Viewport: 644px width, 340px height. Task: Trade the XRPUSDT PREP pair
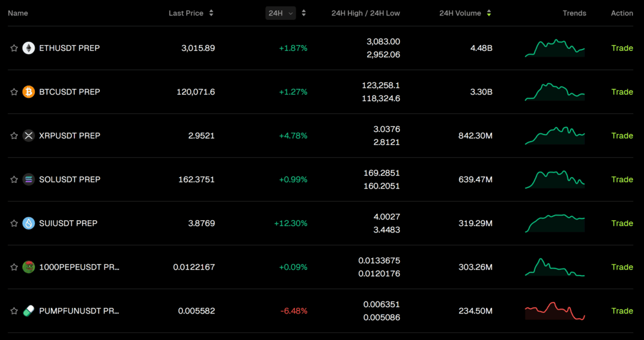point(621,136)
